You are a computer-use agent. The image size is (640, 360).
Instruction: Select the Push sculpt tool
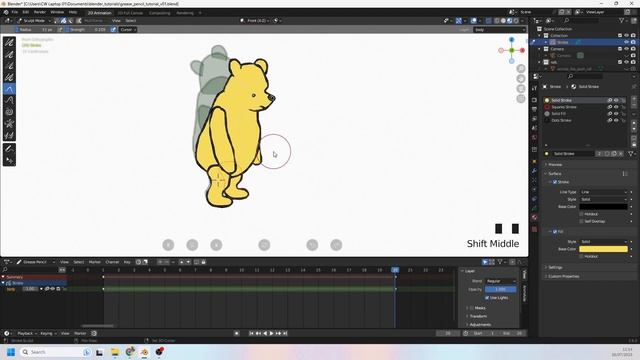point(9,100)
